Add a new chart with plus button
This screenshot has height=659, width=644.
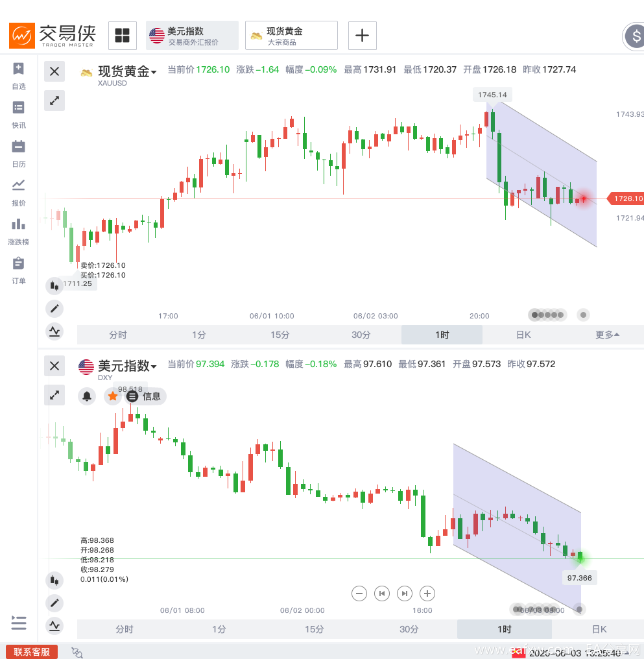[362, 35]
